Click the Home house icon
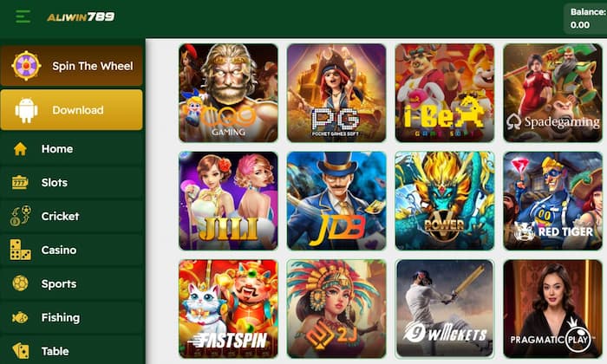This screenshot has height=364, width=607. pos(20,149)
